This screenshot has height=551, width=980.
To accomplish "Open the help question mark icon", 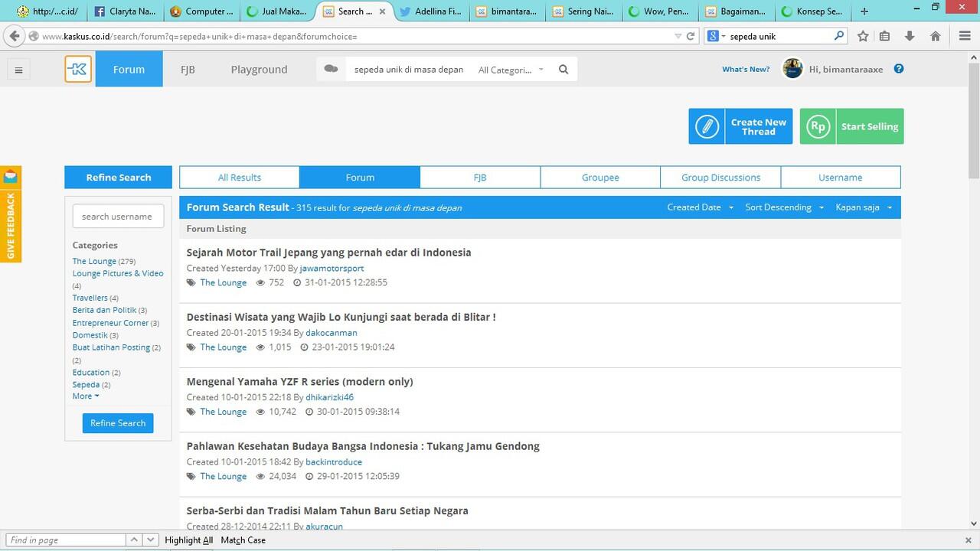I will pyautogui.click(x=899, y=69).
